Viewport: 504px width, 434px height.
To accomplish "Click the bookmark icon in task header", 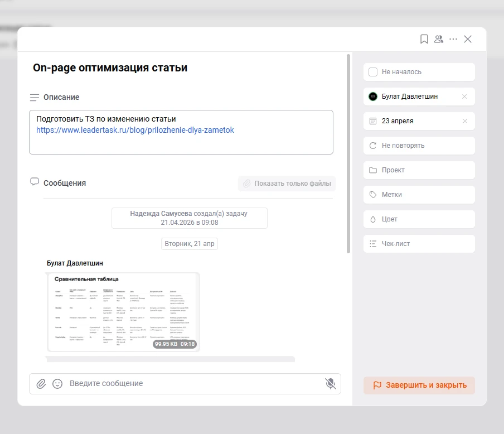I will click(x=424, y=39).
